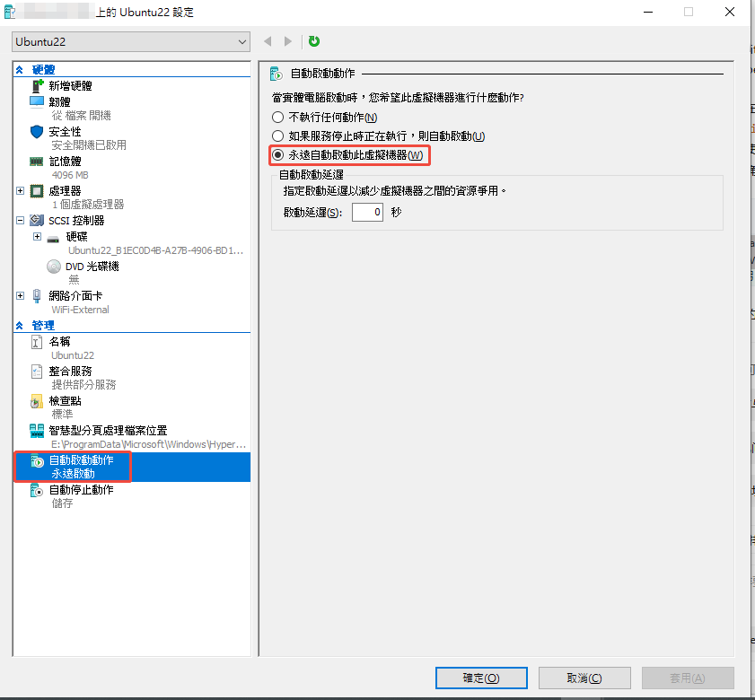This screenshot has width=755, height=700.
Task: Click the window title bar app icon
Action: point(10,12)
